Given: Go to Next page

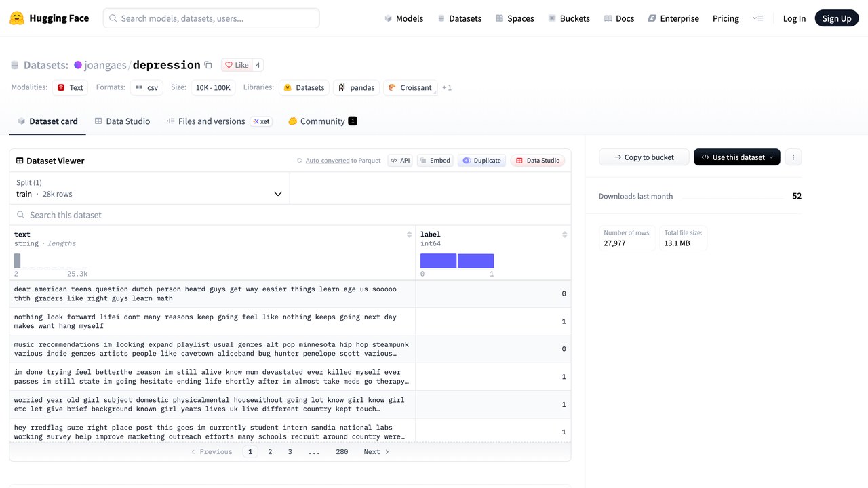Looking at the screenshot, I should (x=376, y=451).
